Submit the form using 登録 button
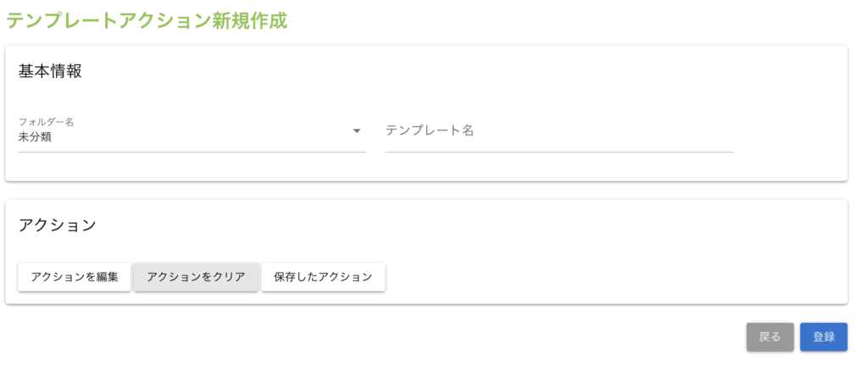Image resolution: width=868 pixels, height=366 pixels. tap(824, 336)
